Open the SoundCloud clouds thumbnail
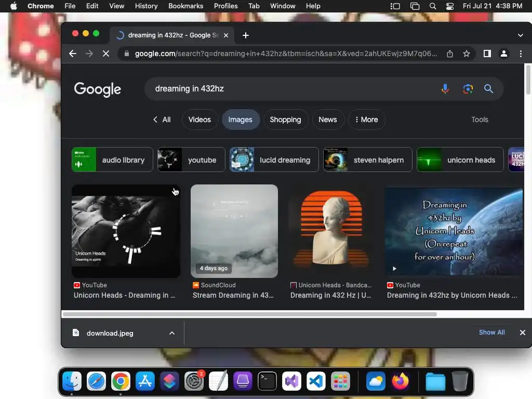The height and width of the screenshot is (399, 532). (x=234, y=231)
